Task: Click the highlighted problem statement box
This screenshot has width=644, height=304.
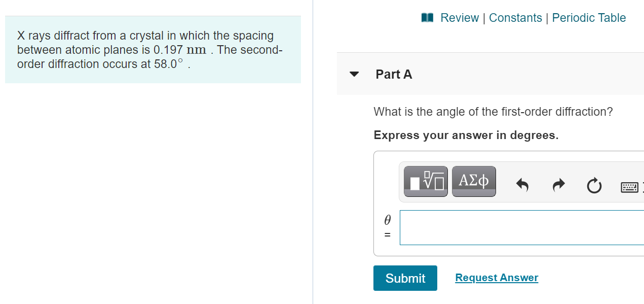Action: tap(153, 50)
